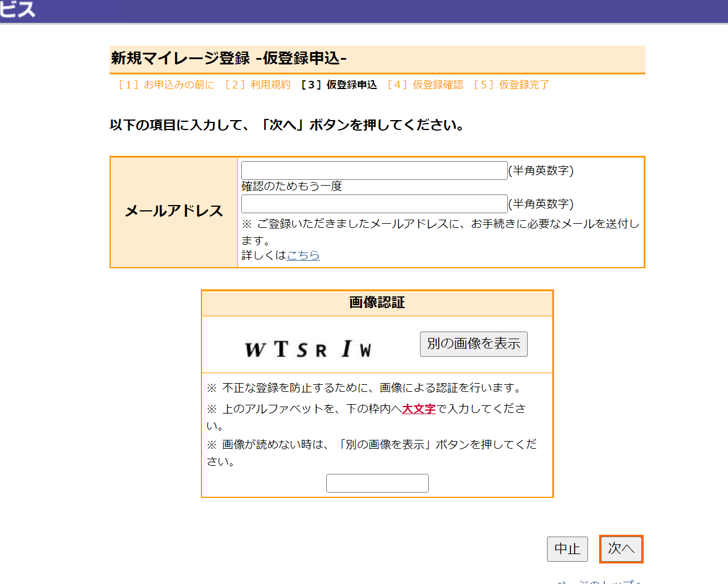
Task: Proceed with the 次へ button
Action: 621,549
